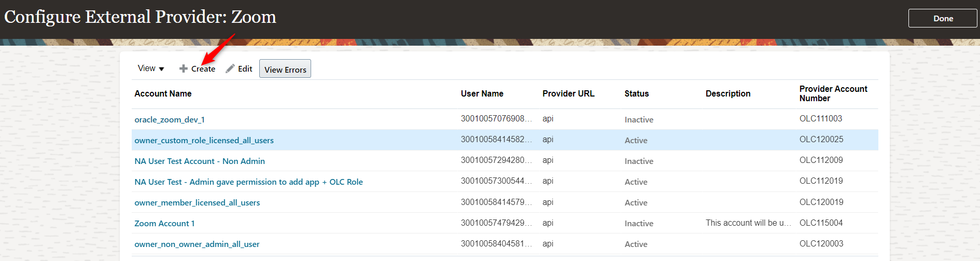Sort by the Description column header

(x=728, y=93)
